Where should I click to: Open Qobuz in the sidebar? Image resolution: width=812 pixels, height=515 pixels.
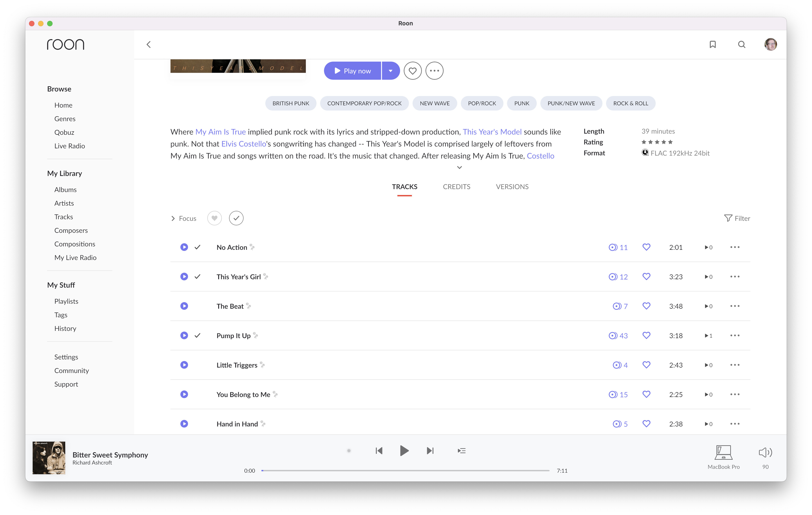click(x=64, y=132)
